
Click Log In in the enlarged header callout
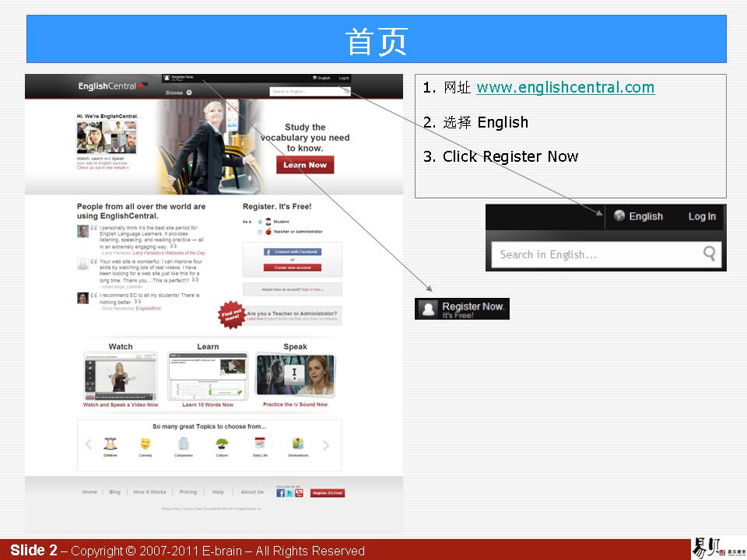[702, 216]
